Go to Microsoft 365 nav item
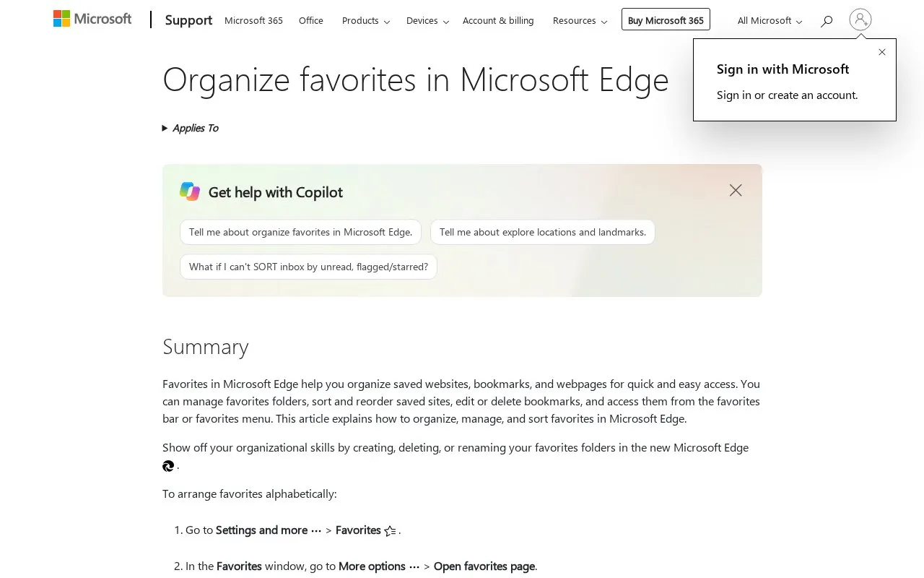Viewport: 924px width, 578px height. (x=253, y=21)
